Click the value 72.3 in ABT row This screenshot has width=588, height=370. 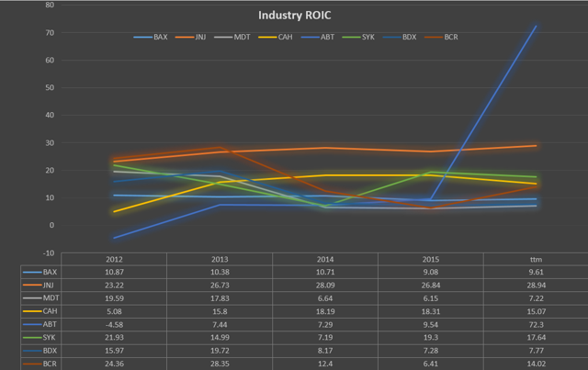pyautogui.click(x=536, y=325)
